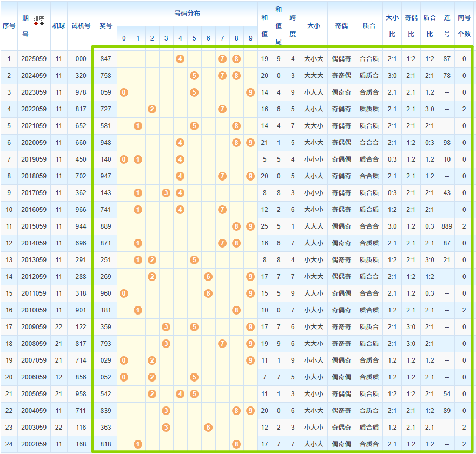
Task: Click the 试机号 column header
Action: point(81,25)
